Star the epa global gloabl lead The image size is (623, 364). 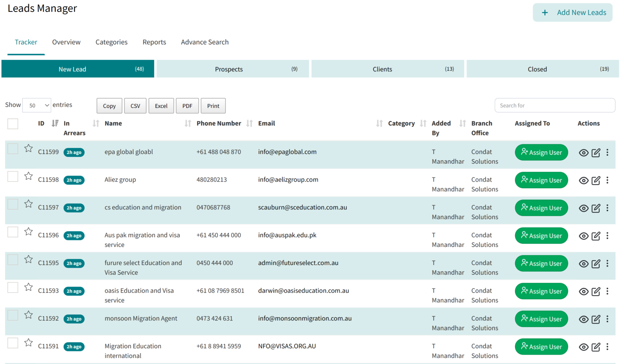click(28, 148)
